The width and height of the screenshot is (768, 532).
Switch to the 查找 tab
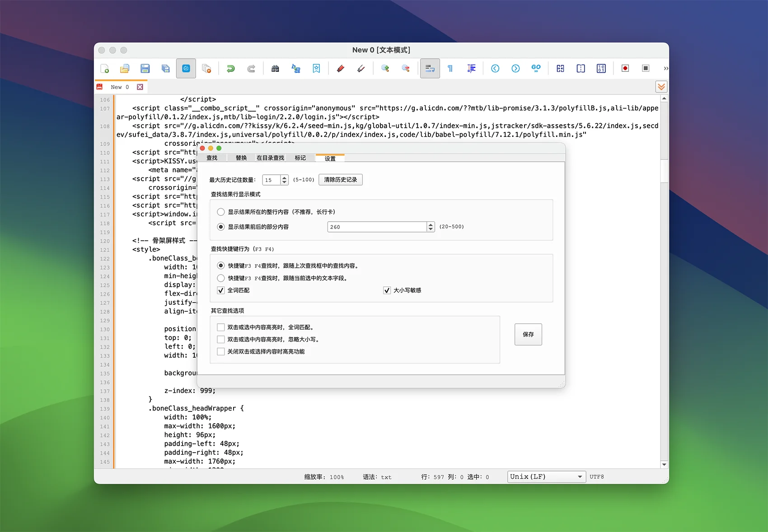[212, 158]
